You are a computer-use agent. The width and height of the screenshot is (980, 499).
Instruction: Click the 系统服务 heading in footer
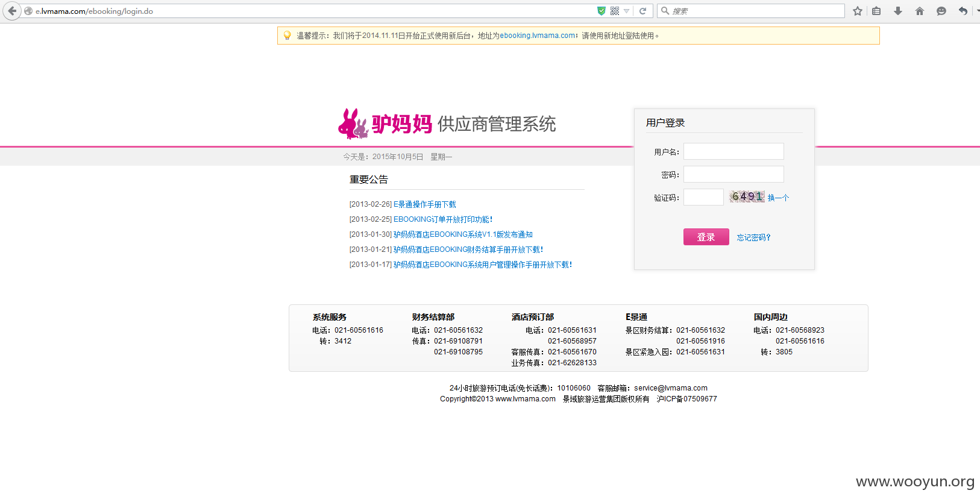(329, 317)
